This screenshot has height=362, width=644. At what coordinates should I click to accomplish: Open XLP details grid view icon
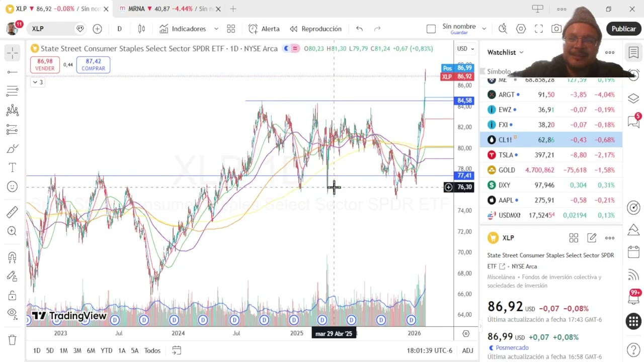pos(574,238)
